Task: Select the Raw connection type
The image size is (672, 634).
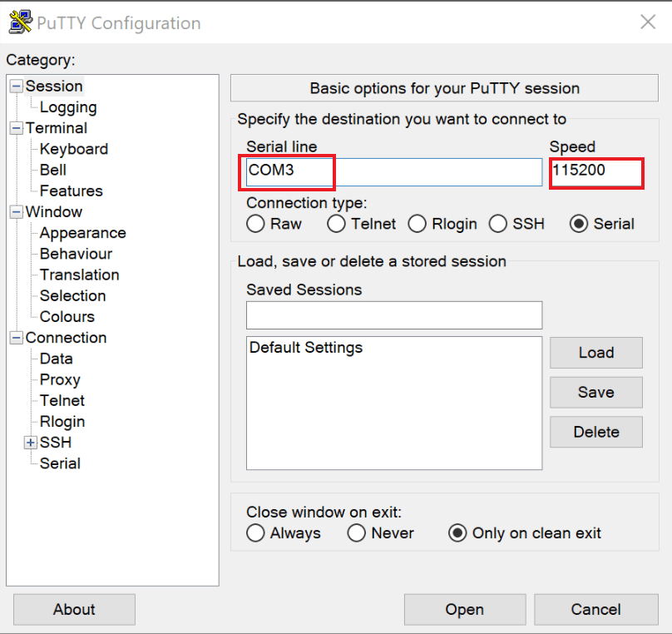Action: pyautogui.click(x=255, y=224)
